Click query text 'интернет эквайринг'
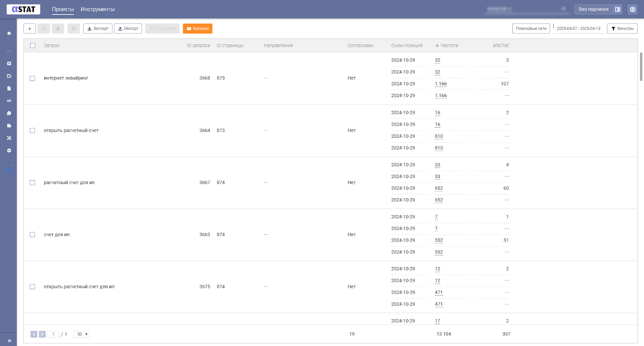The height and width of the screenshot is (346, 644). click(x=66, y=78)
